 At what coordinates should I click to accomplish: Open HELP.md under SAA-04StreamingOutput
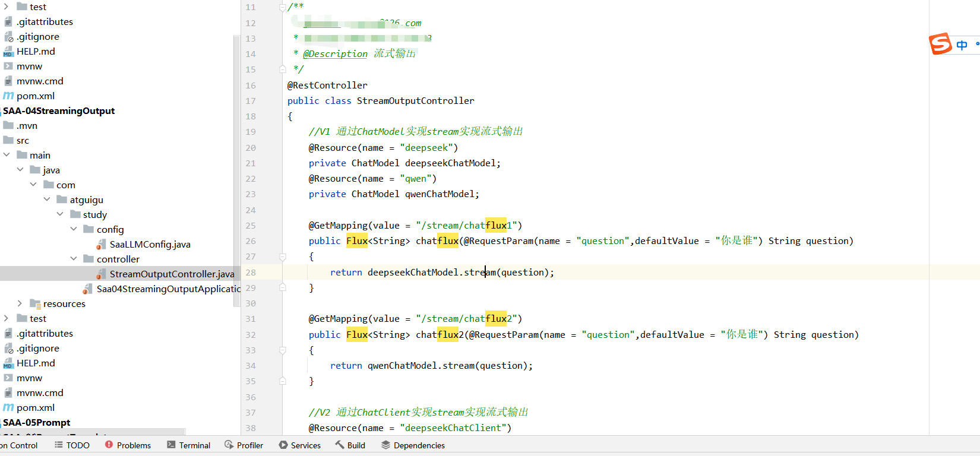click(x=36, y=363)
